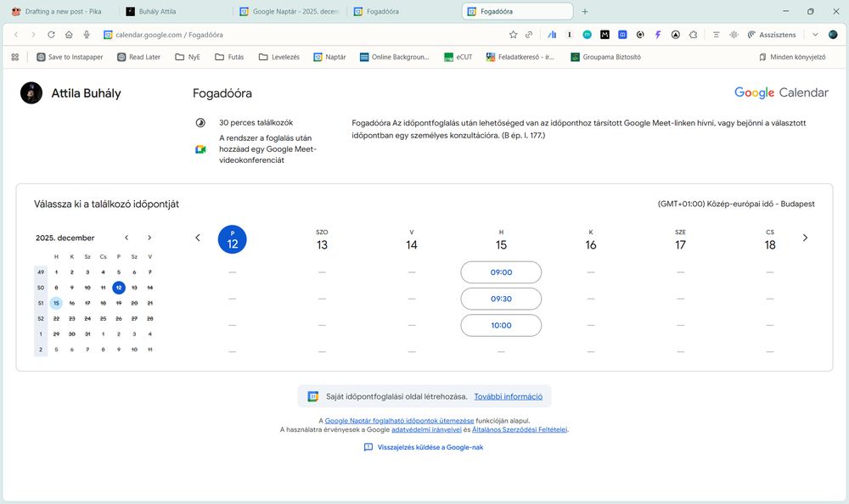This screenshot has width=849, height=504.
Task: Book the 09:30 appointment slot
Action: click(x=501, y=299)
